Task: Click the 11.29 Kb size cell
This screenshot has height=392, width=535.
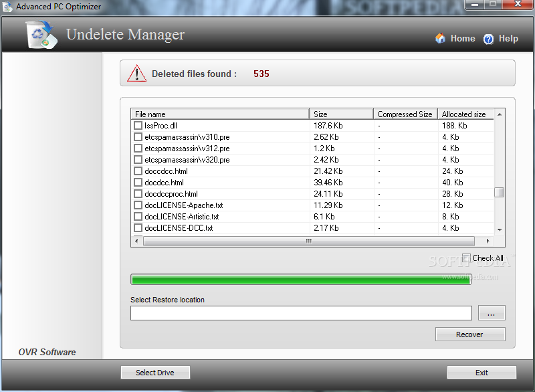Action: click(328, 205)
